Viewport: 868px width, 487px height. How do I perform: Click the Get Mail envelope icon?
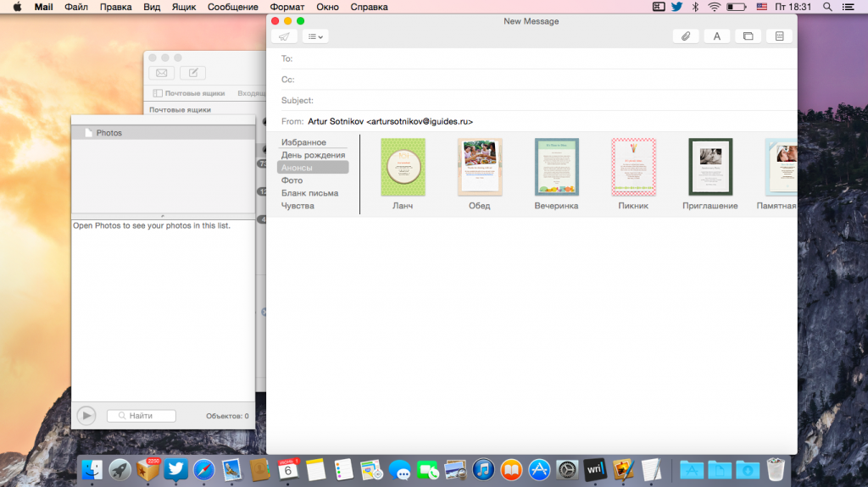point(161,73)
